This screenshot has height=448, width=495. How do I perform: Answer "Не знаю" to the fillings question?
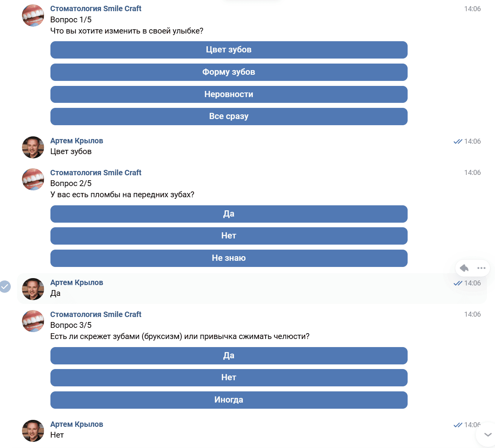click(229, 258)
